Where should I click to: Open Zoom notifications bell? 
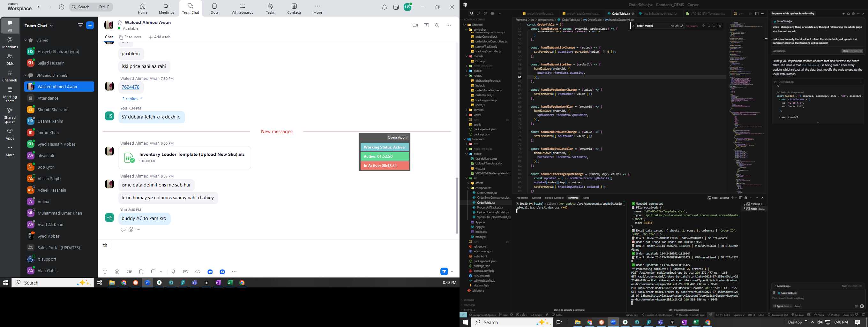point(385,7)
